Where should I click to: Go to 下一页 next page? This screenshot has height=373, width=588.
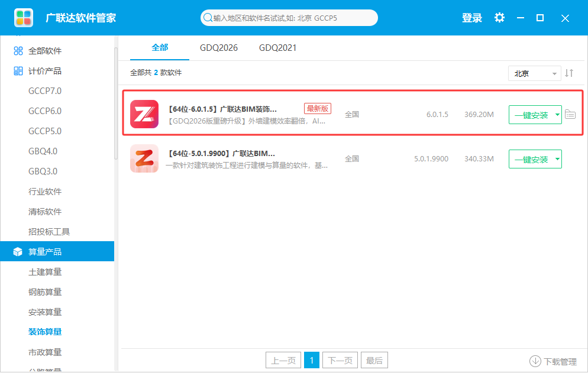click(x=340, y=360)
